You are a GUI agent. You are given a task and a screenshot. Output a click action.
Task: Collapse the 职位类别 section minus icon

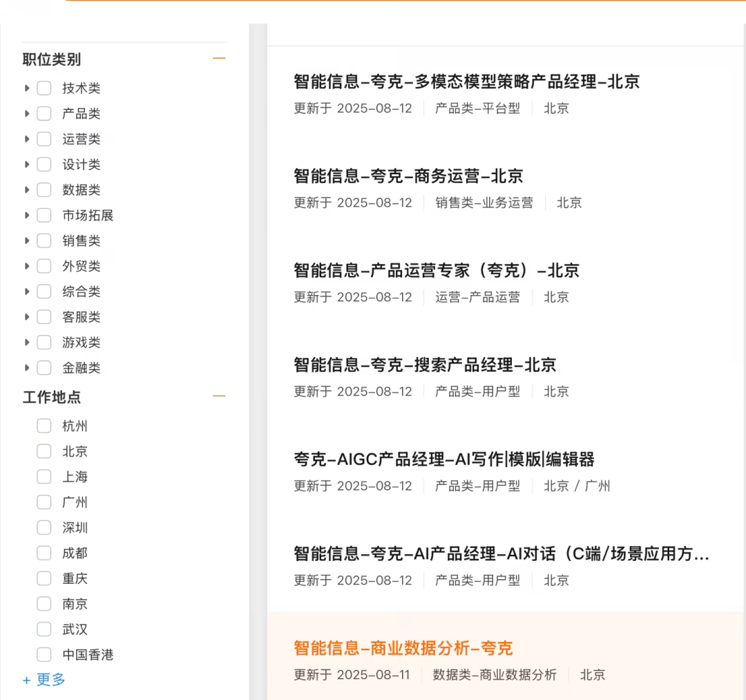coord(219,59)
